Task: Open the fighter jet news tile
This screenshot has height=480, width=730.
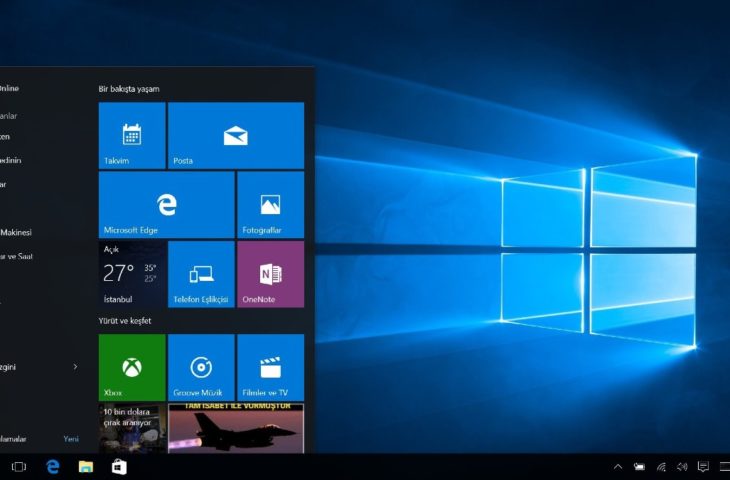Action: (x=236, y=428)
